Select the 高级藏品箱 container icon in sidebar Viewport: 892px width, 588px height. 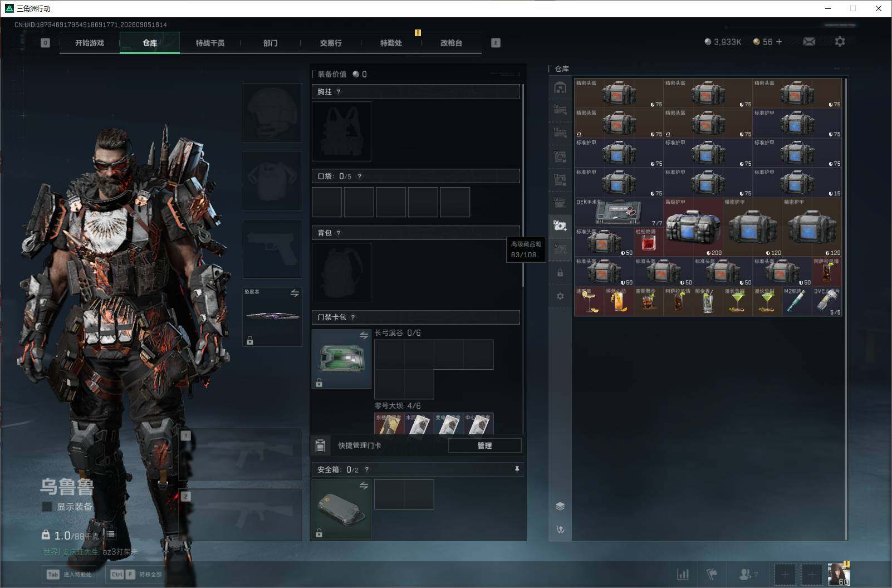[560, 226]
